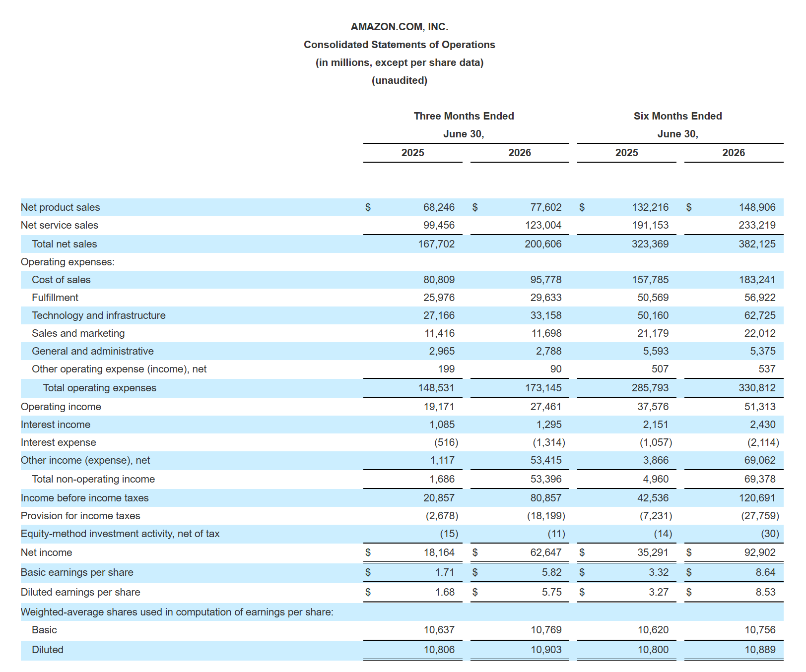806x672 pixels.
Task: Select the other operating expense value 199
Action: pos(447,369)
